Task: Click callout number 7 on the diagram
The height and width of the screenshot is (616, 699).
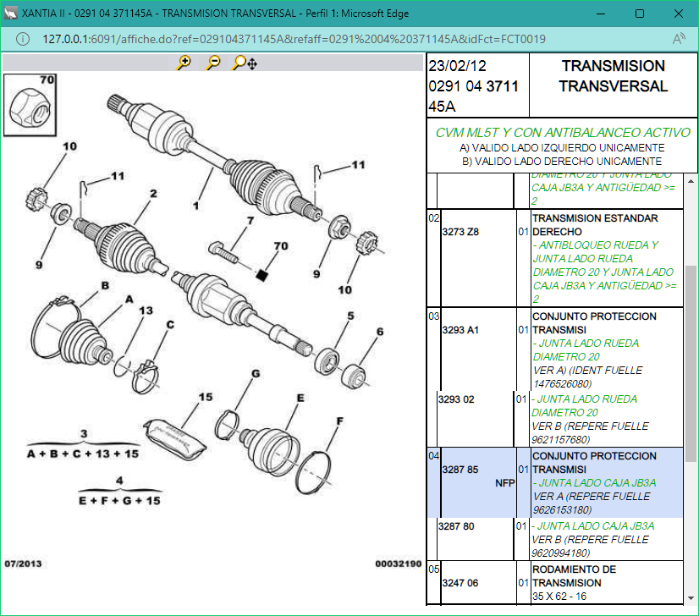Action: [250, 220]
